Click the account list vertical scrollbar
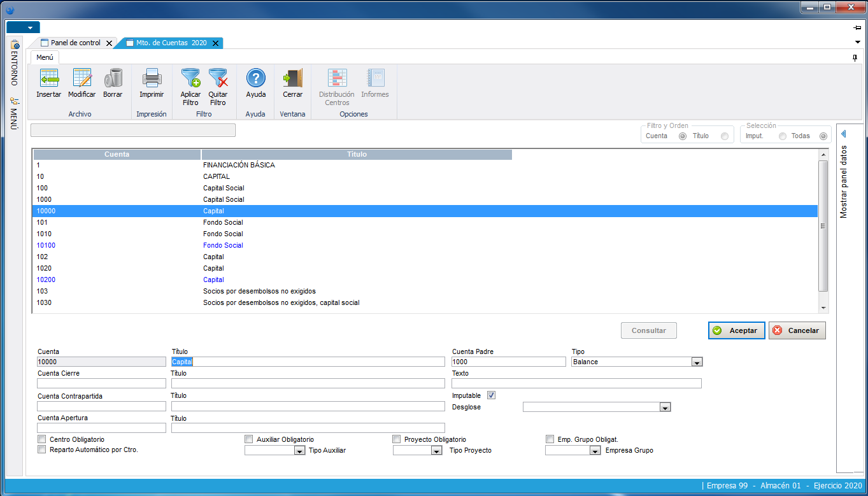 (x=823, y=226)
